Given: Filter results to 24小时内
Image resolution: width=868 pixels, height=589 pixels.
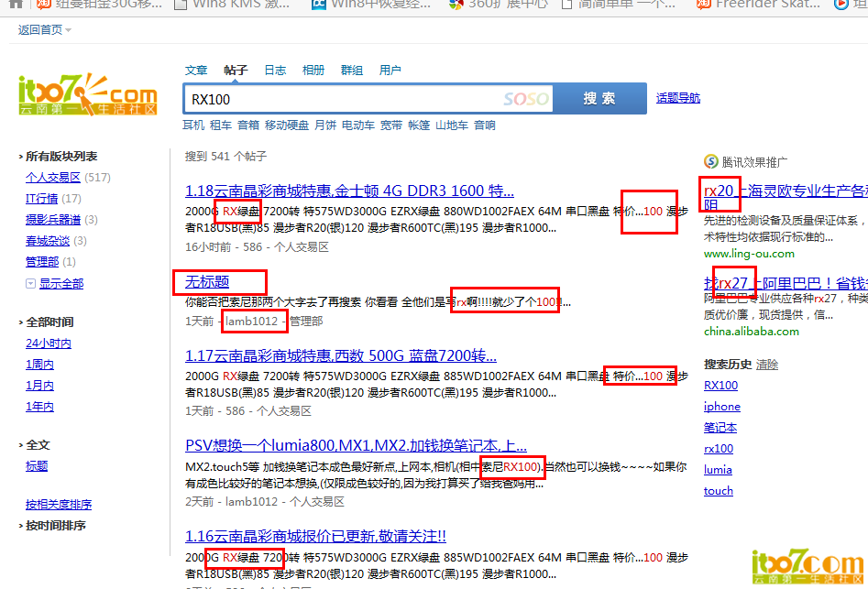Looking at the screenshot, I should click(x=49, y=344).
